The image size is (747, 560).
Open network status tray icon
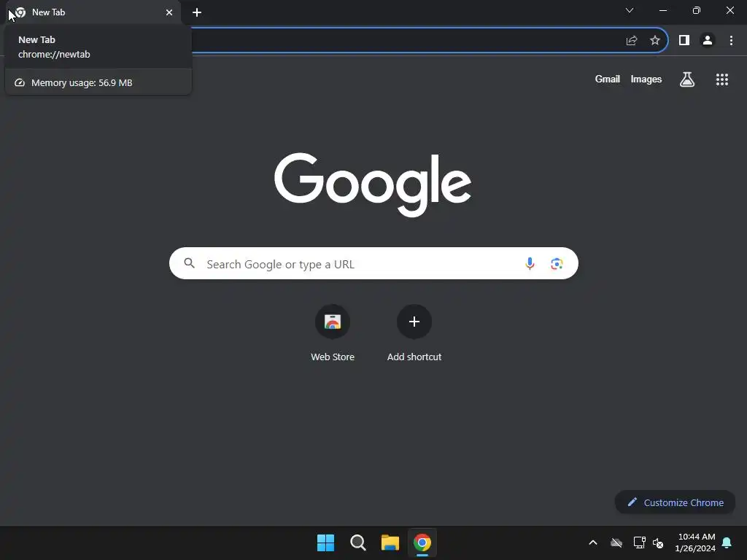(639, 542)
